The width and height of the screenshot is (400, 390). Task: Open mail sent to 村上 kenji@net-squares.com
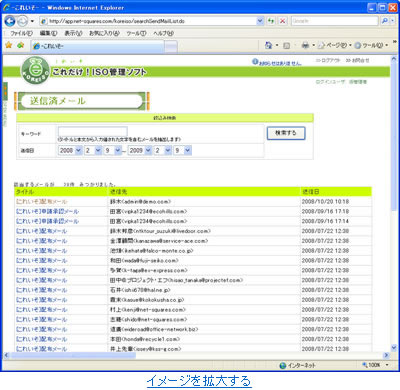(41, 310)
